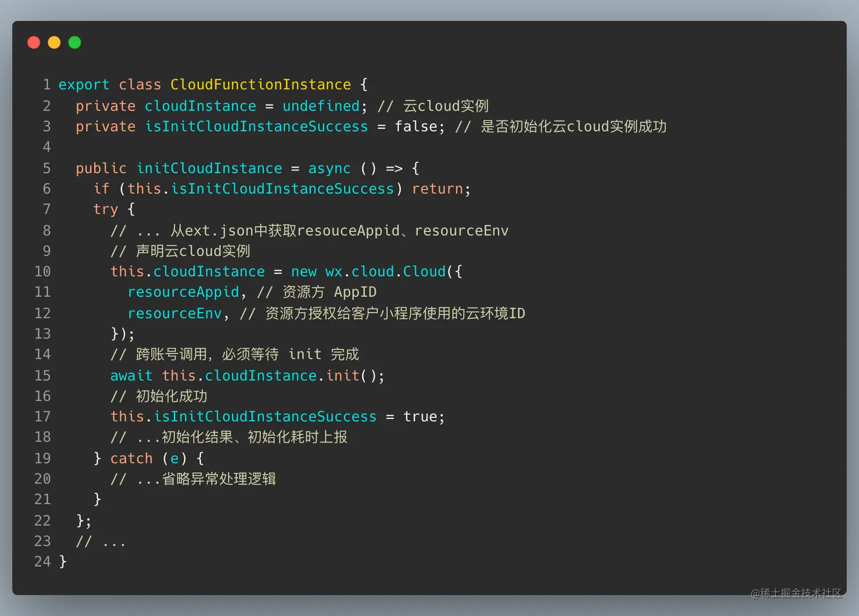The width and height of the screenshot is (859, 616).
Task: Click the async keyword on line 5
Action: [329, 168]
